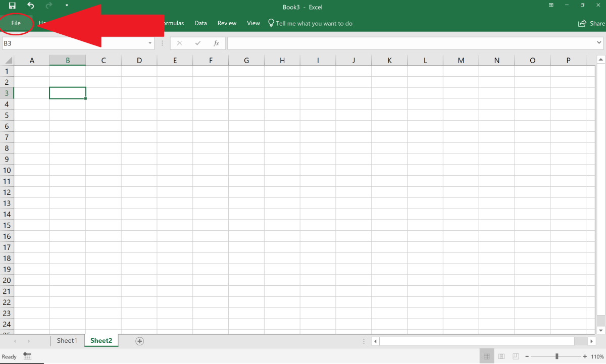This screenshot has height=364, width=606.
Task: Add a new worksheet with the plus button
Action: click(139, 341)
